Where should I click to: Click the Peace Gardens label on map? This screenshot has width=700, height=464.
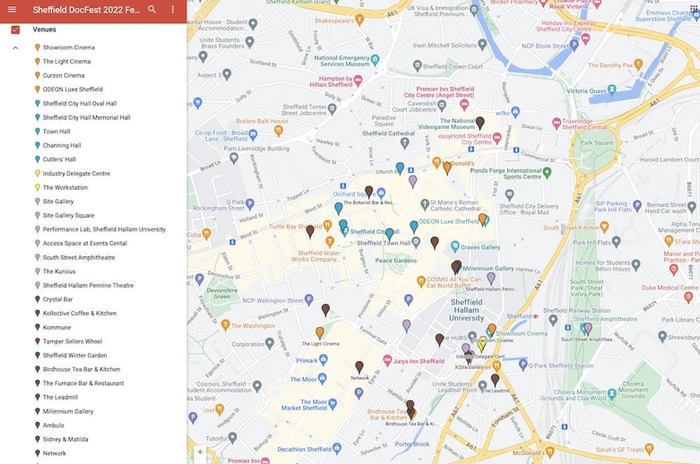(x=396, y=260)
